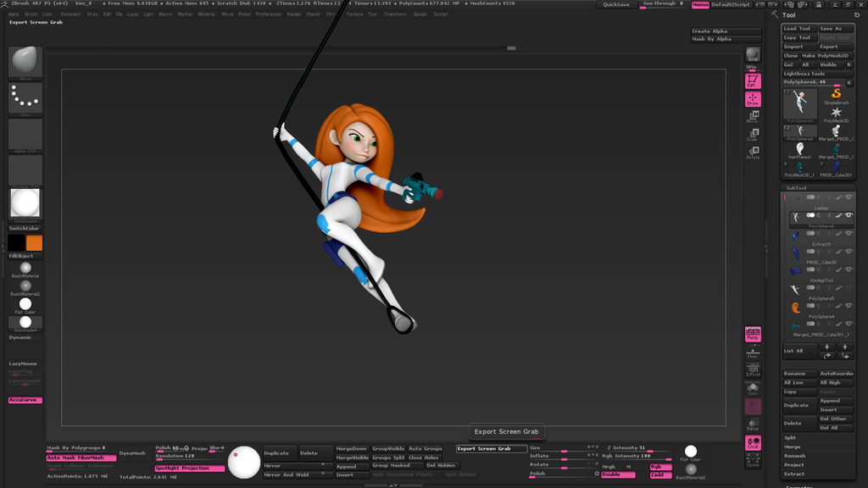This screenshot has width=868, height=488.
Task: Open the Document menu
Action: pyautogui.click(x=70, y=14)
